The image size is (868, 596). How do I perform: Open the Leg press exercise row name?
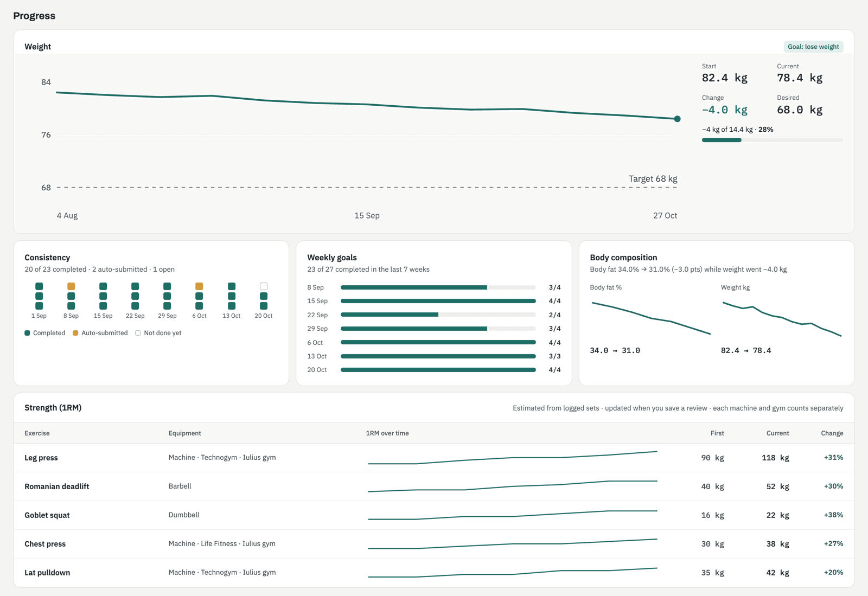[x=41, y=458]
